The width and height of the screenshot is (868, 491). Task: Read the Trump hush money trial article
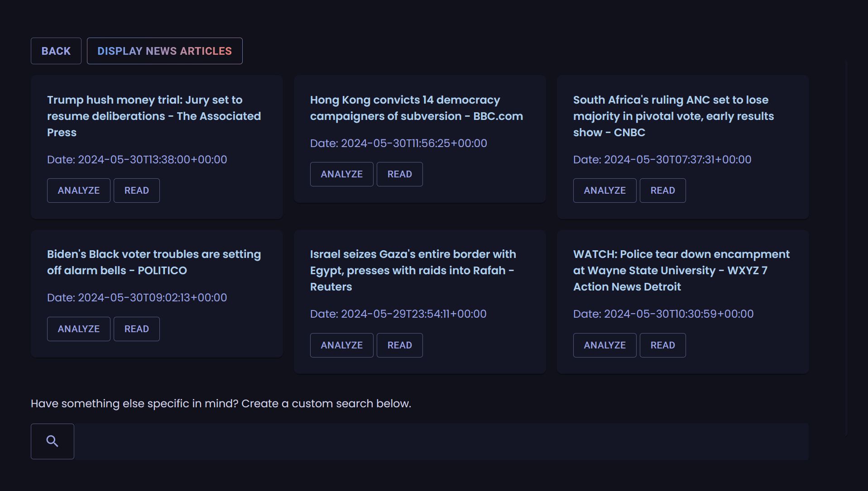pos(137,191)
